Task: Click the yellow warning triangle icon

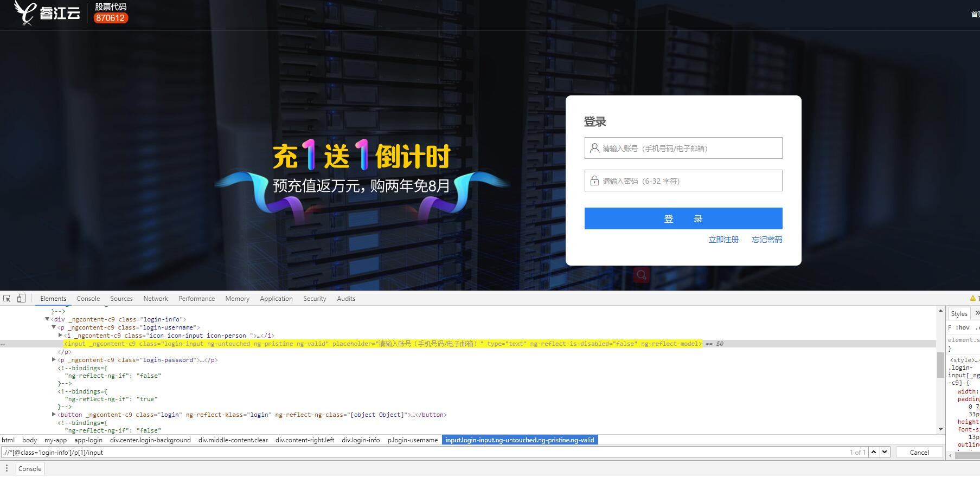Action: (972, 299)
